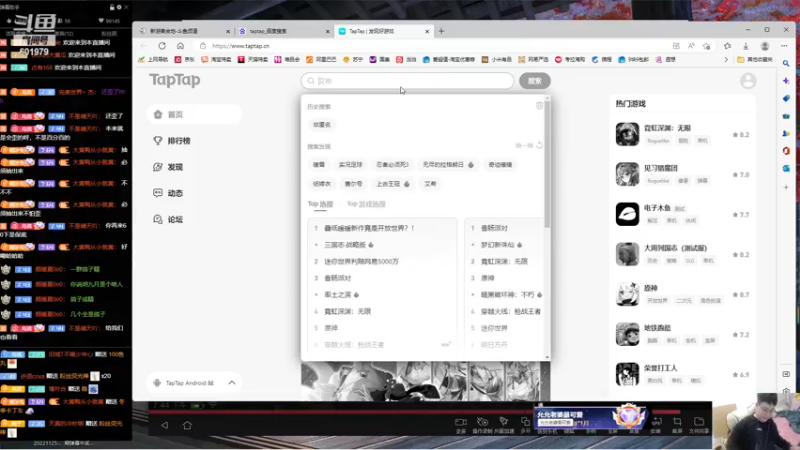Image resolution: width=800 pixels, height=450 pixels.
Task: Open the Edge sidebar Office icon
Action: [x=786, y=151]
